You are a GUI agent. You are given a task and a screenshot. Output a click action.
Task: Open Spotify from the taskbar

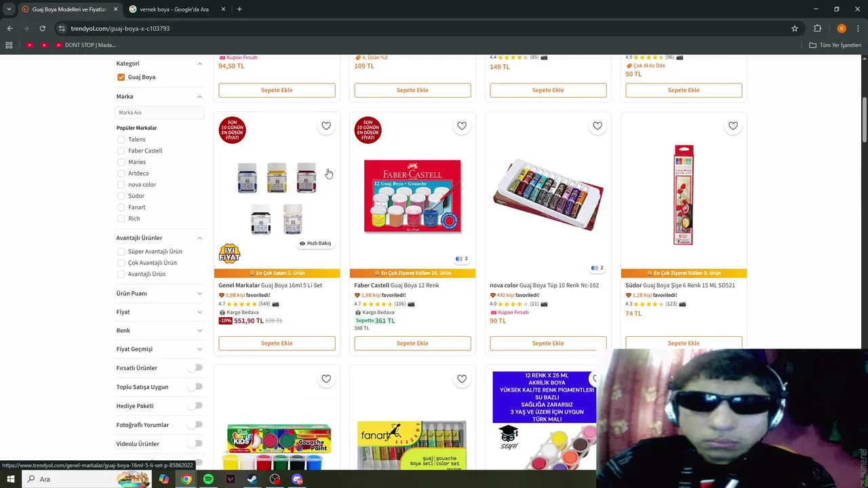pos(208,479)
